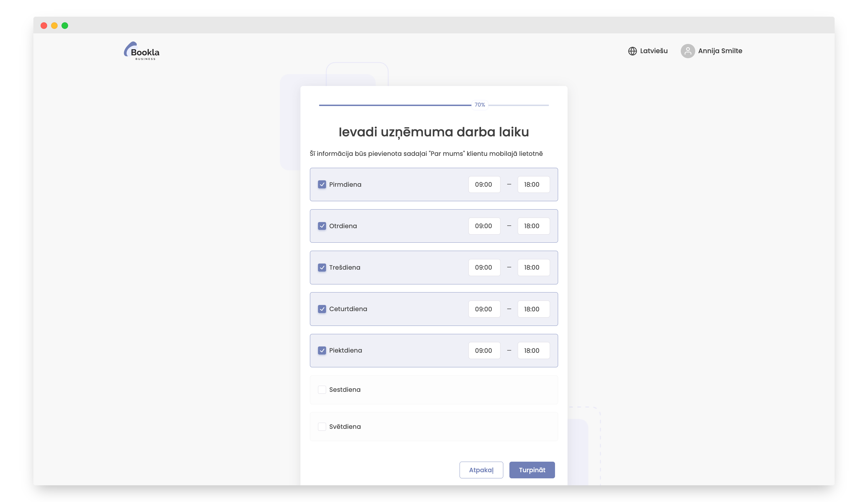The image size is (868, 502).
Task: Enable the Sestdiena checkbox
Action: tap(322, 389)
